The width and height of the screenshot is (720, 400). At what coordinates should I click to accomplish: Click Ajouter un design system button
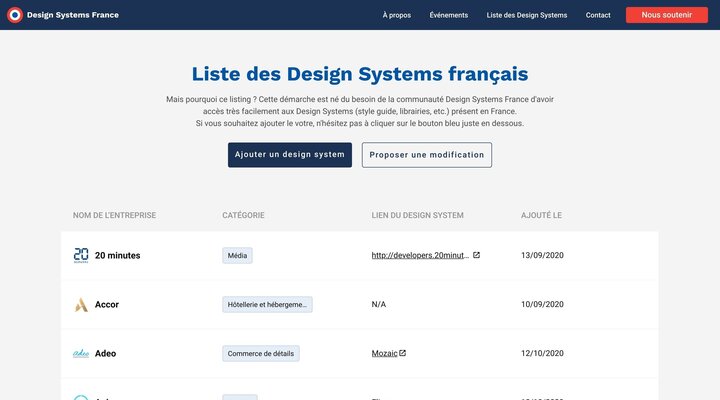[x=289, y=155]
